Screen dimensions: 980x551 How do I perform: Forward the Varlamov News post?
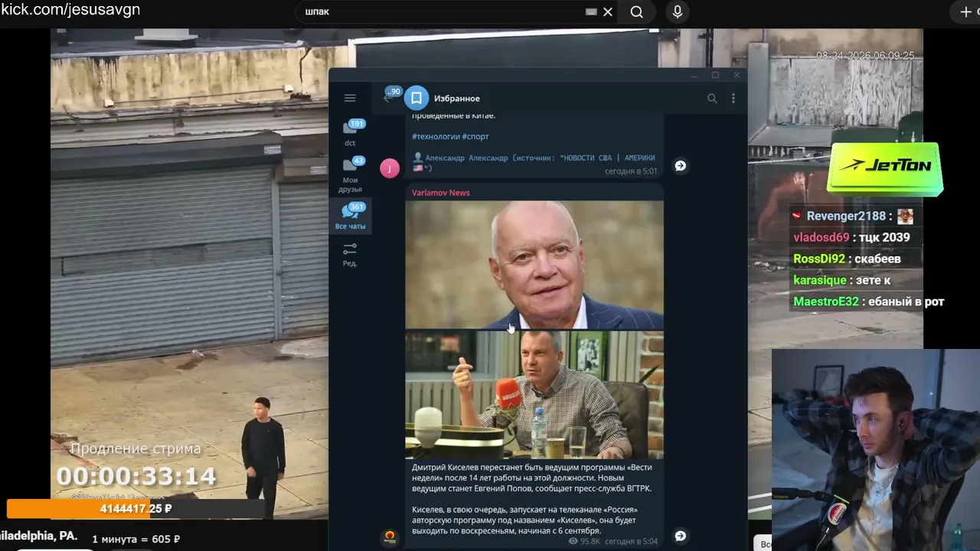coord(680,536)
